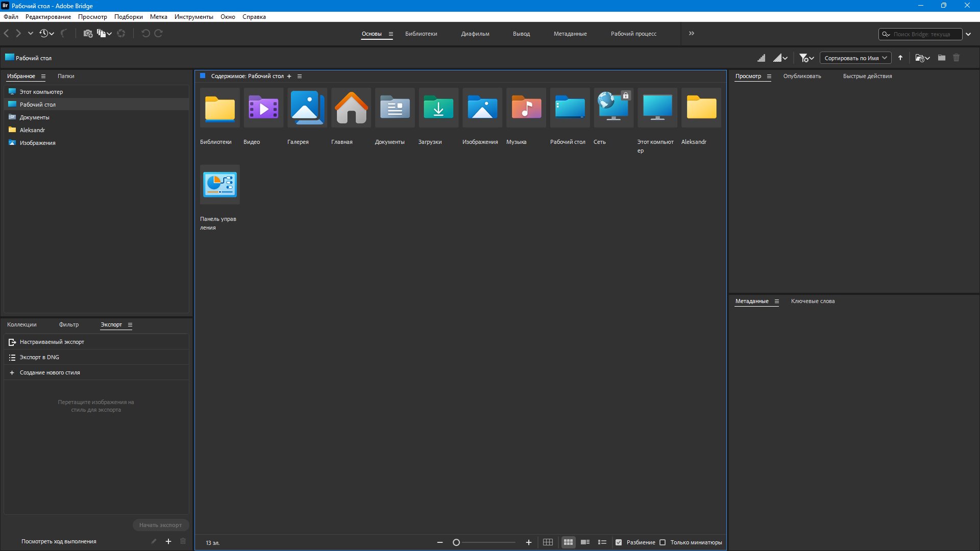Open the Сортировать по Имя dropdown

[855, 58]
